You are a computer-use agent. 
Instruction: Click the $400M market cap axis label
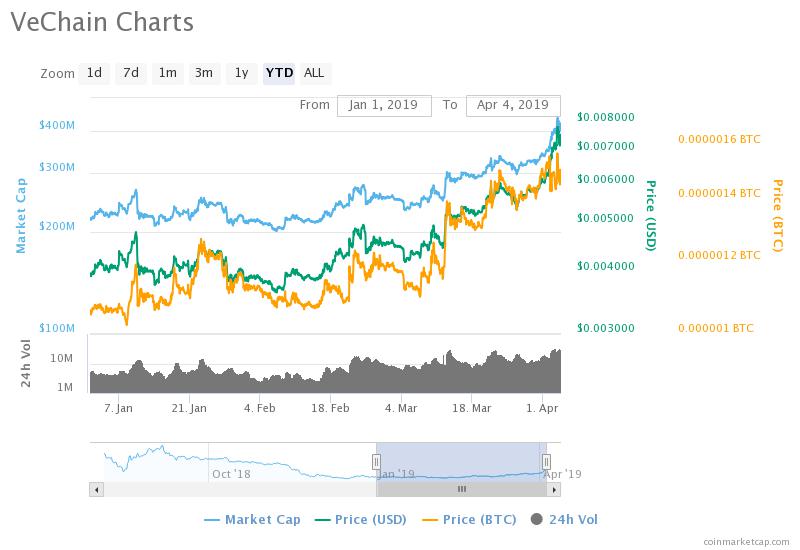tap(57, 126)
